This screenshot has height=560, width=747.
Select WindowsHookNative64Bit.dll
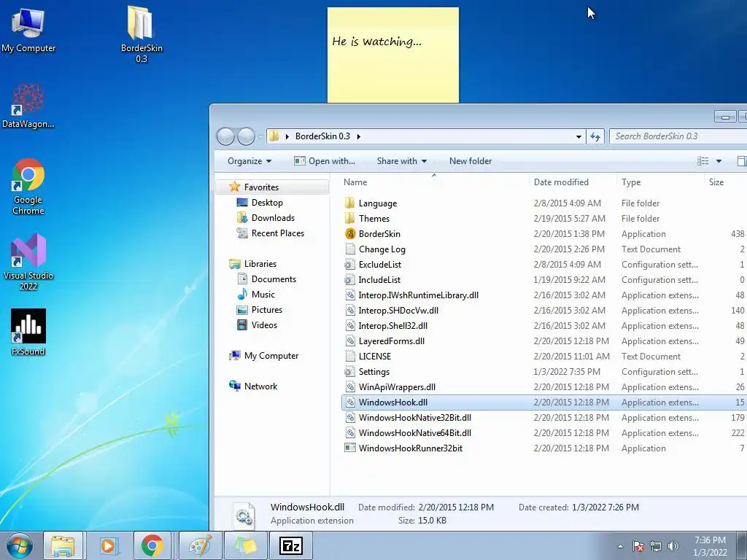[x=414, y=433]
